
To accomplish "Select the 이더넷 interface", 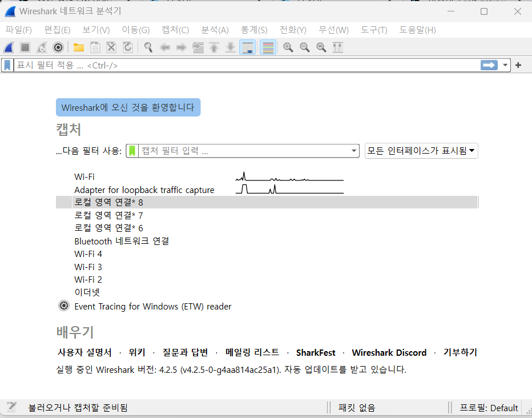I will pos(267,292).
